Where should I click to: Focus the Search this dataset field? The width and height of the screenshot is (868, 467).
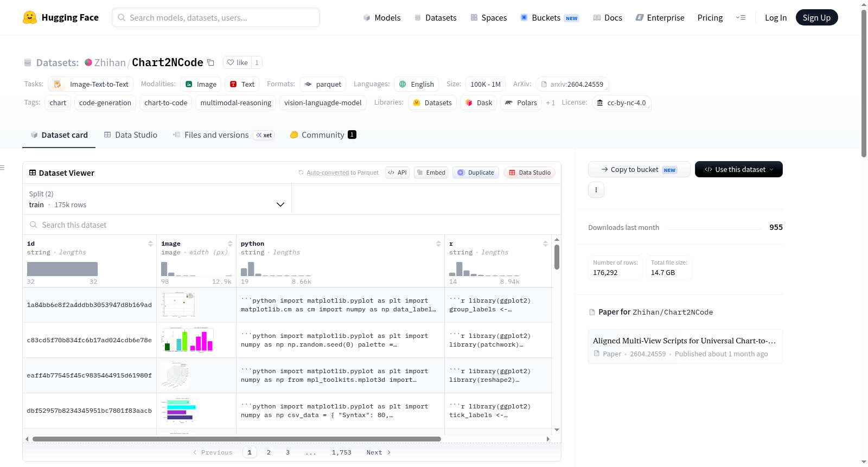[292, 225]
